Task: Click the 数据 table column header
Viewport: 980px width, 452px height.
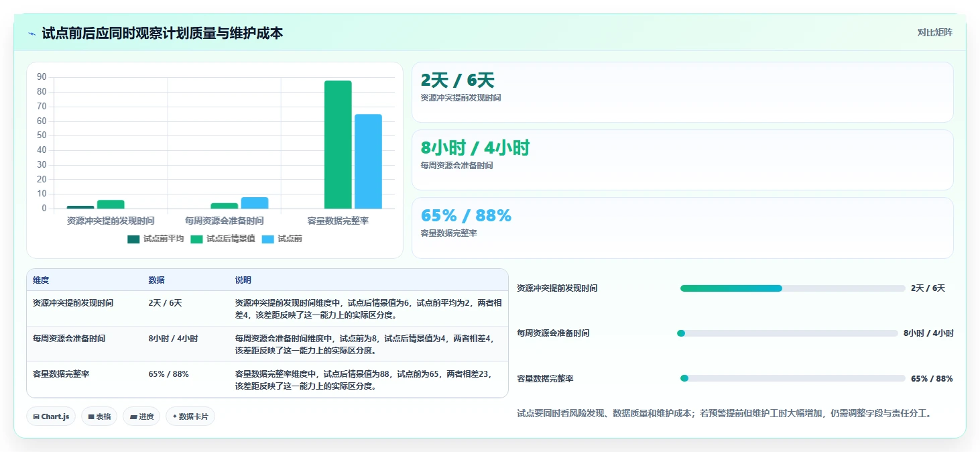Action: coord(157,280)
